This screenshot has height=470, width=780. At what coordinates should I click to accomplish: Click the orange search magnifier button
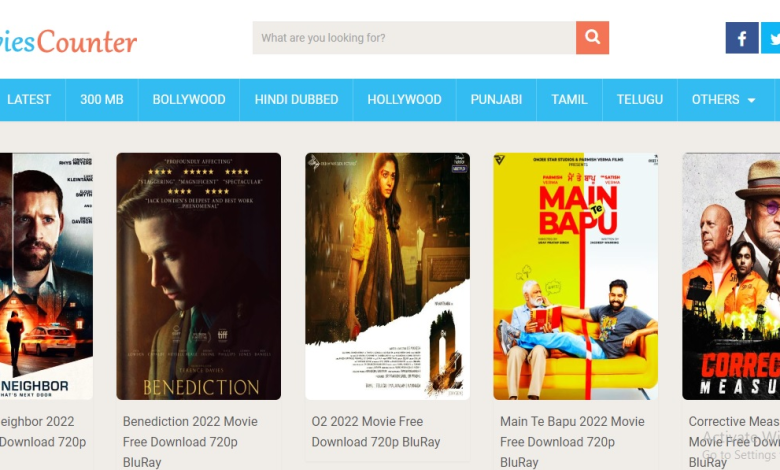(x=592, y=38)
